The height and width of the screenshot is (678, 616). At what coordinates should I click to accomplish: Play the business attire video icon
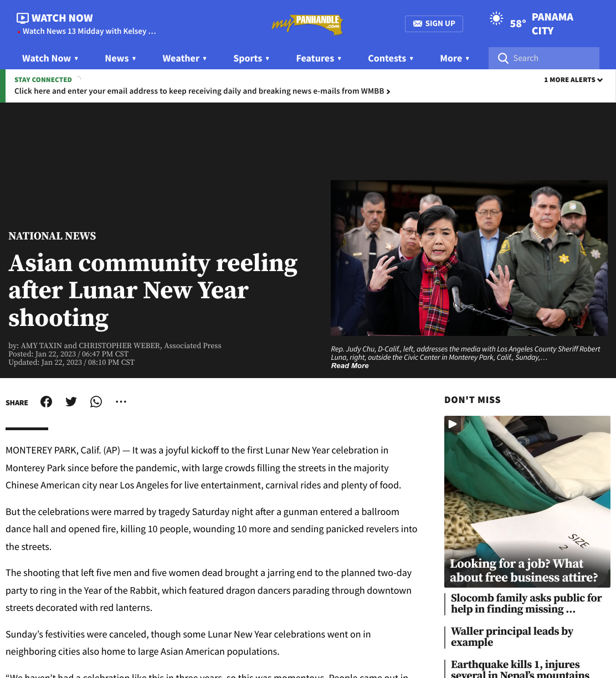point(453,424)
